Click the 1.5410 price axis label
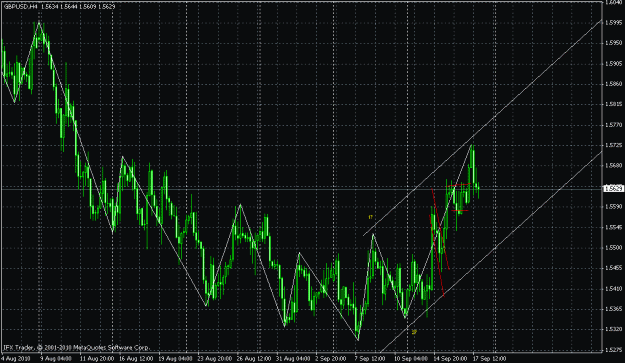This screenshot has width=625, height=363. [x=614, y=288]
